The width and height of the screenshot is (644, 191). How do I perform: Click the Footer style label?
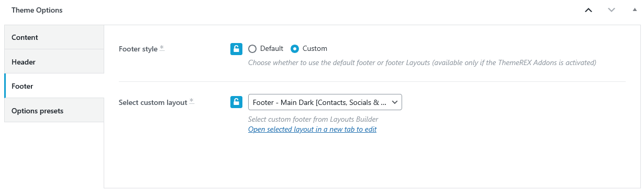point(138,49)
